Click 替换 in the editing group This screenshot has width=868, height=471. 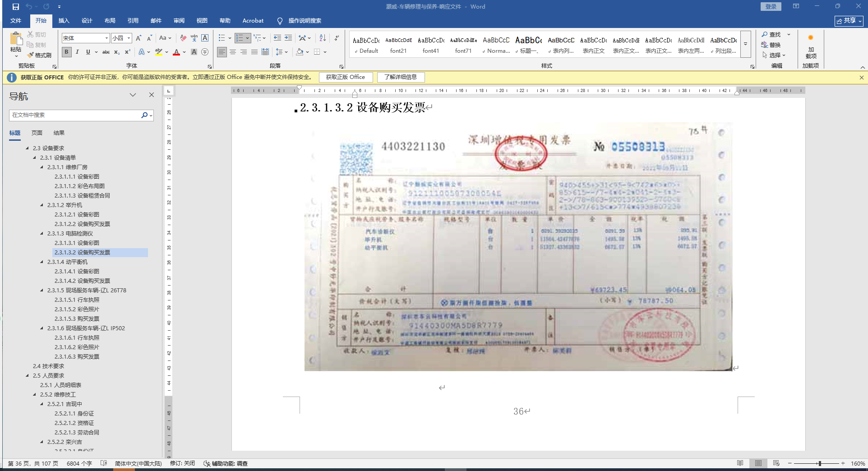771,45
